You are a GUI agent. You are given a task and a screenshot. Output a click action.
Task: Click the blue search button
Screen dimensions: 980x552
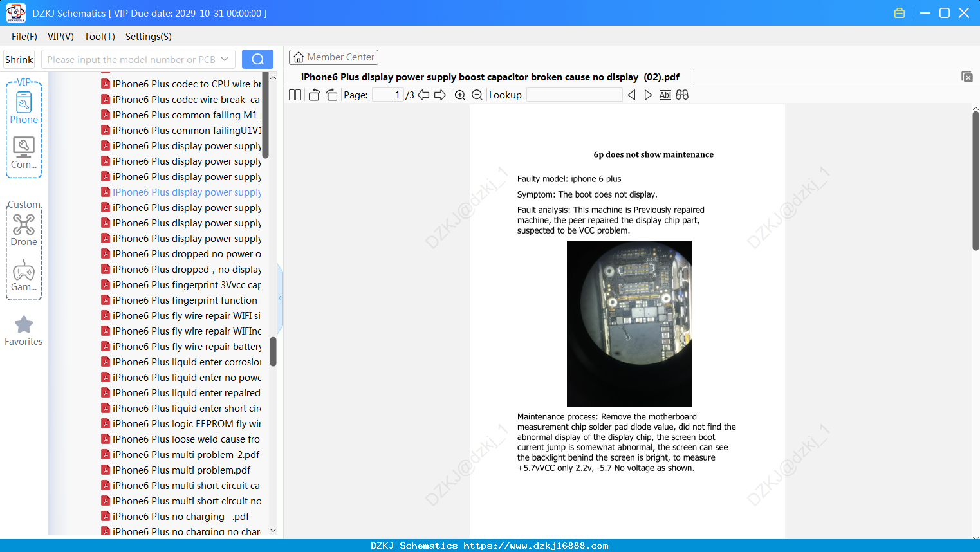[x=257, y=59]
